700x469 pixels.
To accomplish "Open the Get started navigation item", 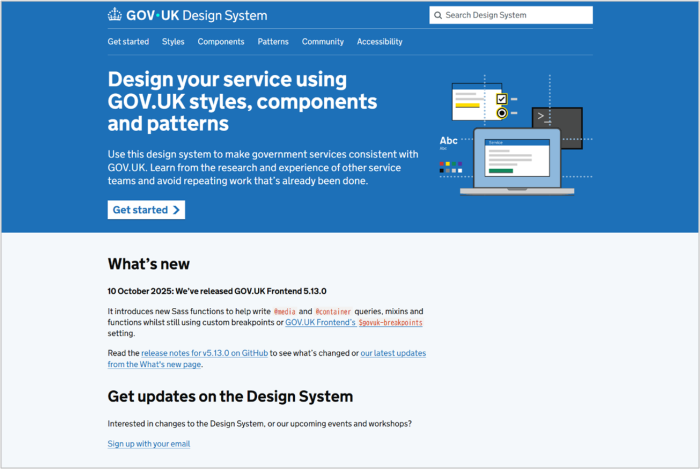I will (128, 42).
